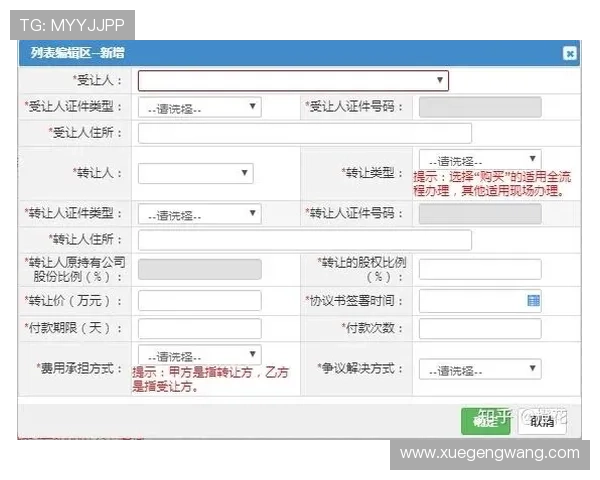
Task: Click the 协议书签署时间 date field
Action: [x=480, y=301]
